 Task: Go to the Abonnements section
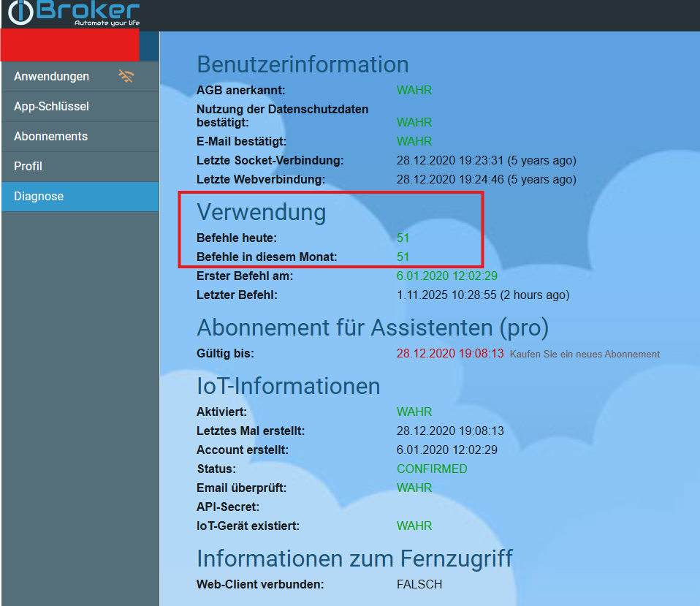click(x=80, y=137)
